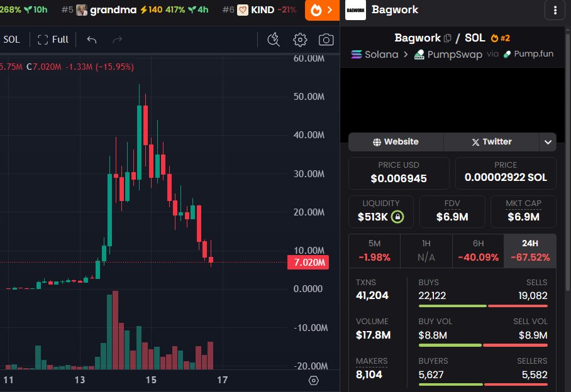Click the MAKERS value 8,104
571x392 pixels.
[x=369, y=374]
